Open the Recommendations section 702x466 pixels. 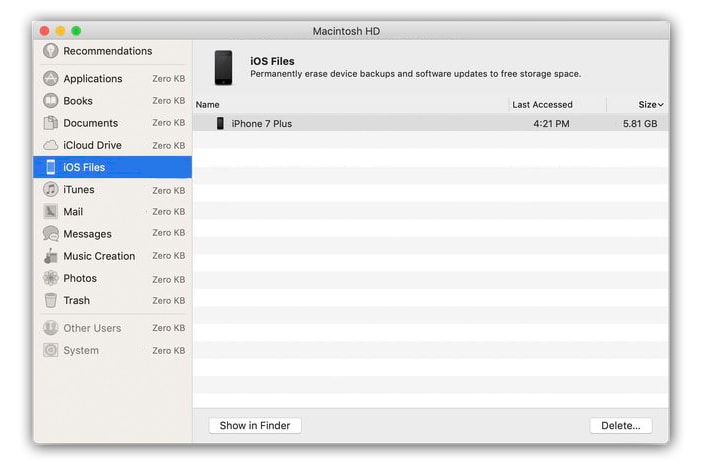[x=112, y=51]
